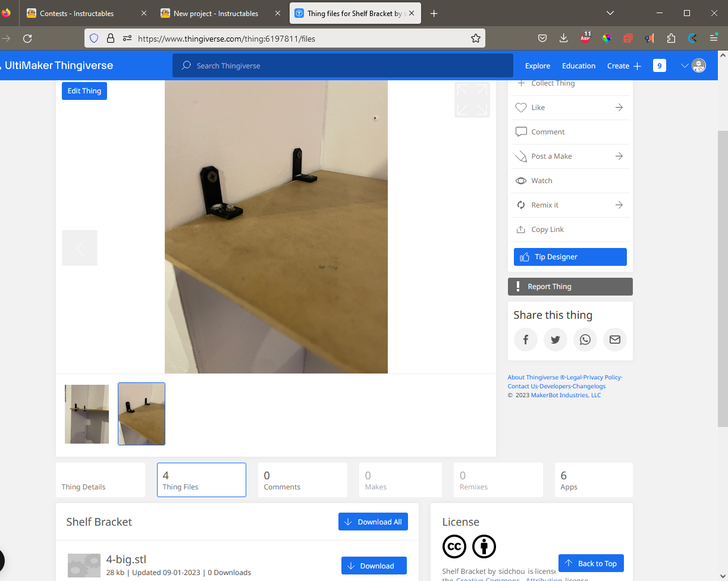Viewport: 728px width, 581px height.
Task: Open the Firefox hamburger application menu
Action: tap(714, 38)
